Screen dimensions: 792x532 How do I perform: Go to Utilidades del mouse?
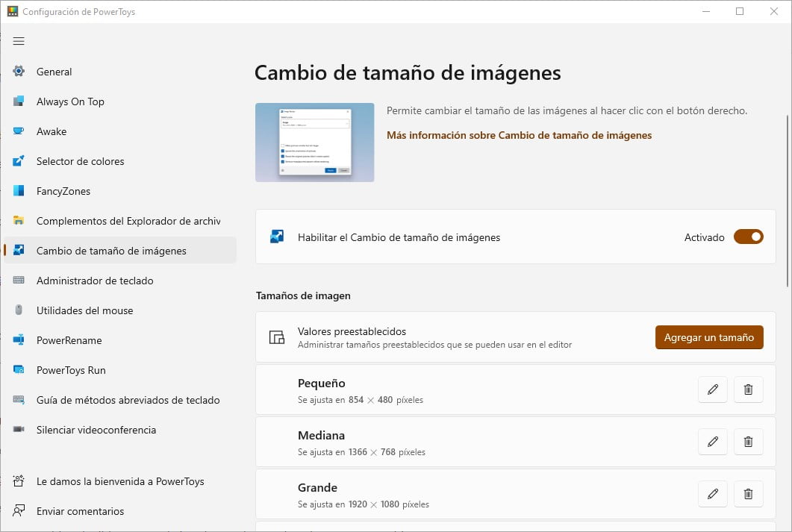(x=120, y=310)
